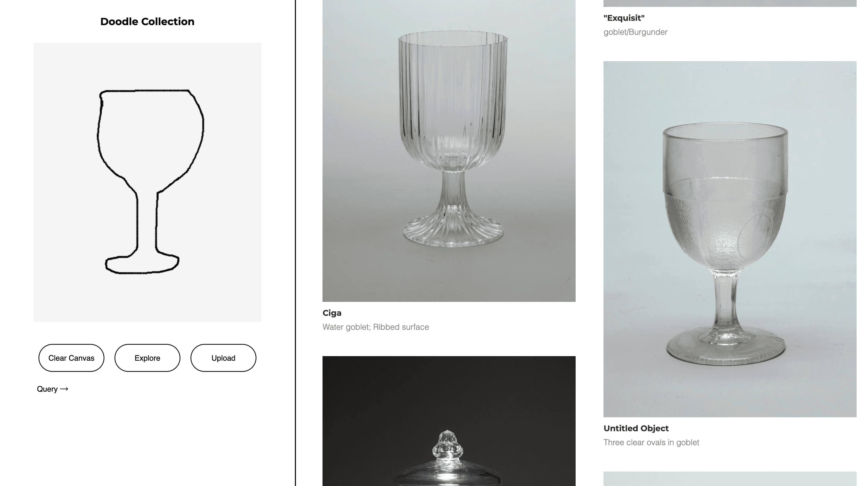This screenshot has width=868, height=486.
Task: Click the arrow icon next to Query
Action: (x=64, y=389)
